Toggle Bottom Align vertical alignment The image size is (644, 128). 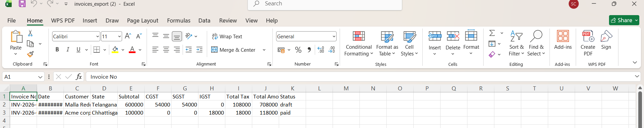tap(177, 36)
